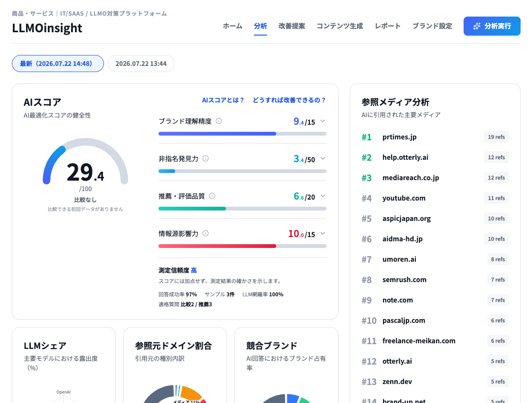532x403 pixels.
Task: Click the 参照元ドメイン割合 card title
Action: pyautogui.click(x=173, y=346)
